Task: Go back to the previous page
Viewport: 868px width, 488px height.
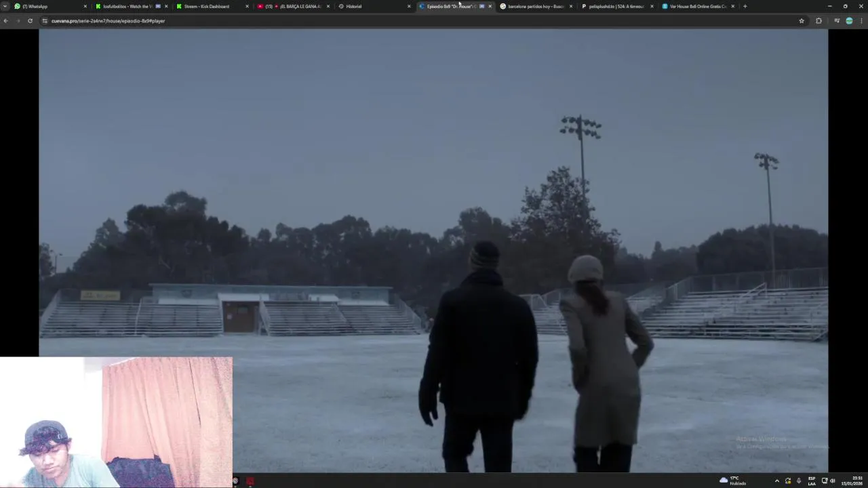Action: coord(5,21)
